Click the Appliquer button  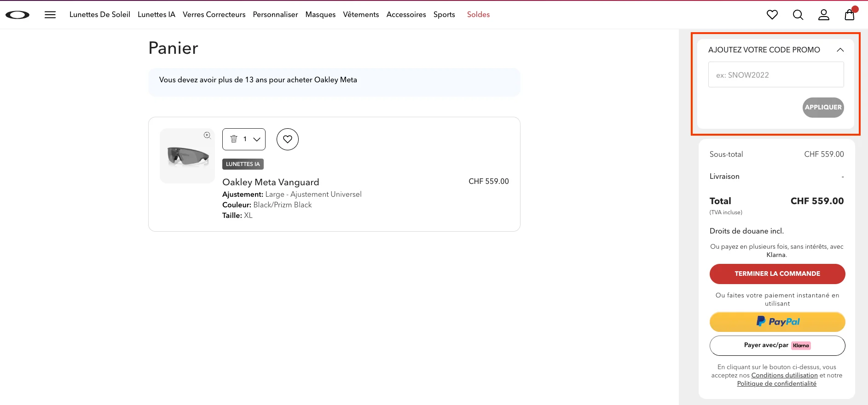point(823,108)
